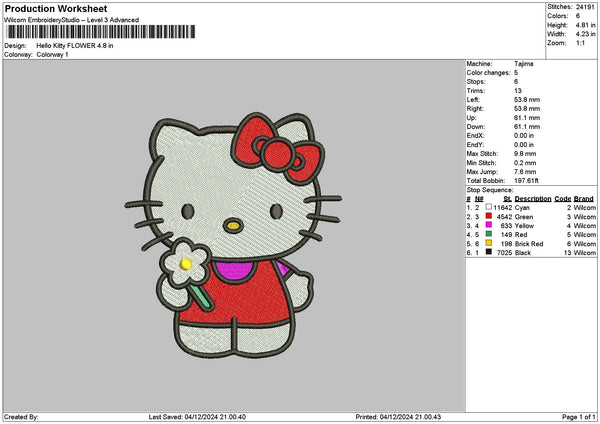Click the 'Code' column header
Viewport: 600px width, 424px height.
(x=562, y=199)
